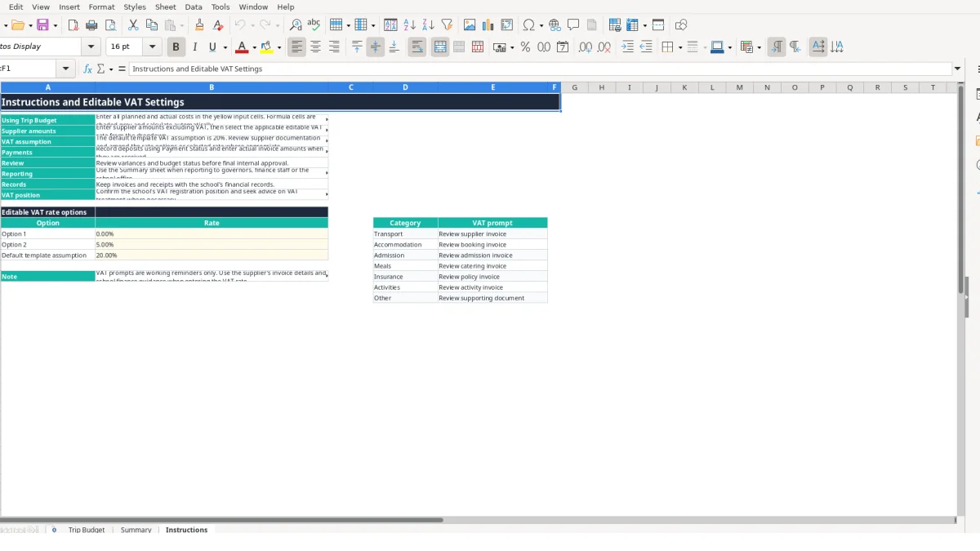Click the Decrease Indent icon
Image resolution: width=980 pixels, height=551 pixels.
[x=646, y=47]
